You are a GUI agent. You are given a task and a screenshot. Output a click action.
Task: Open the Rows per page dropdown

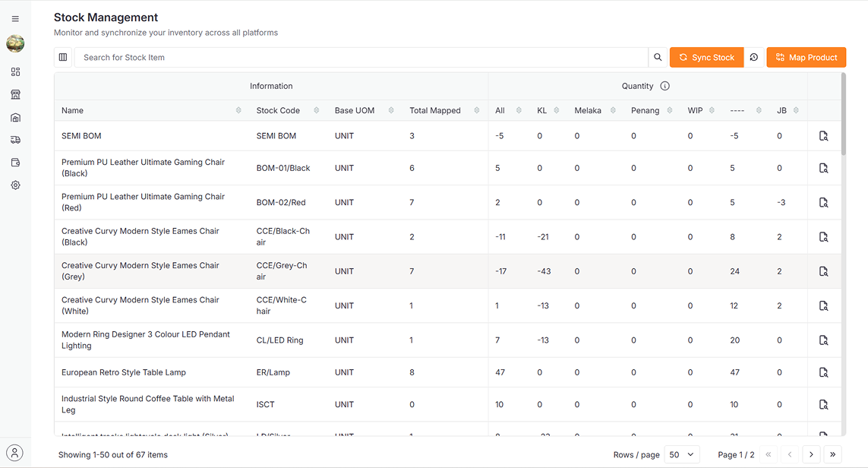682,454
